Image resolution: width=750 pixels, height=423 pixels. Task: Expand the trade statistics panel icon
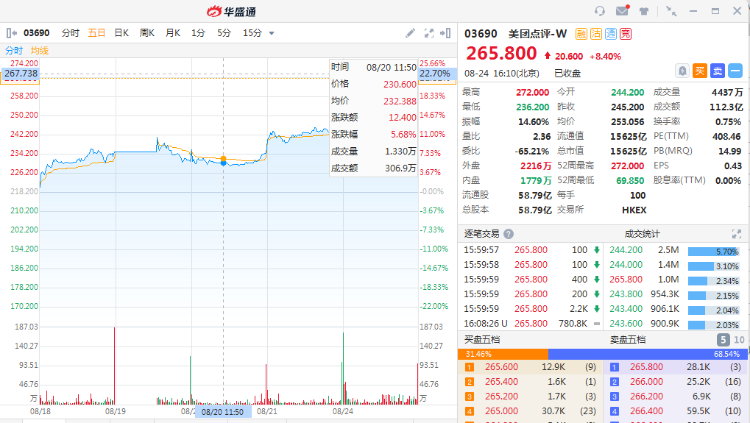click(x=736, y=234)
